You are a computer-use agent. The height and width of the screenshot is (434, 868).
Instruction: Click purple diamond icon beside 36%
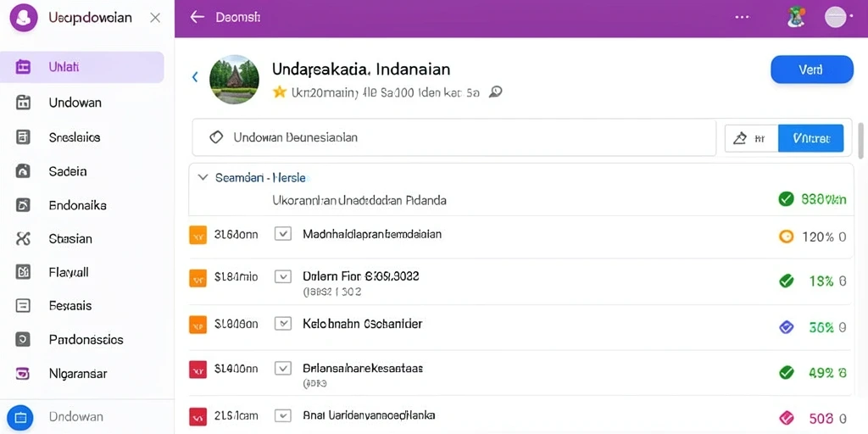tap(786, 327)
